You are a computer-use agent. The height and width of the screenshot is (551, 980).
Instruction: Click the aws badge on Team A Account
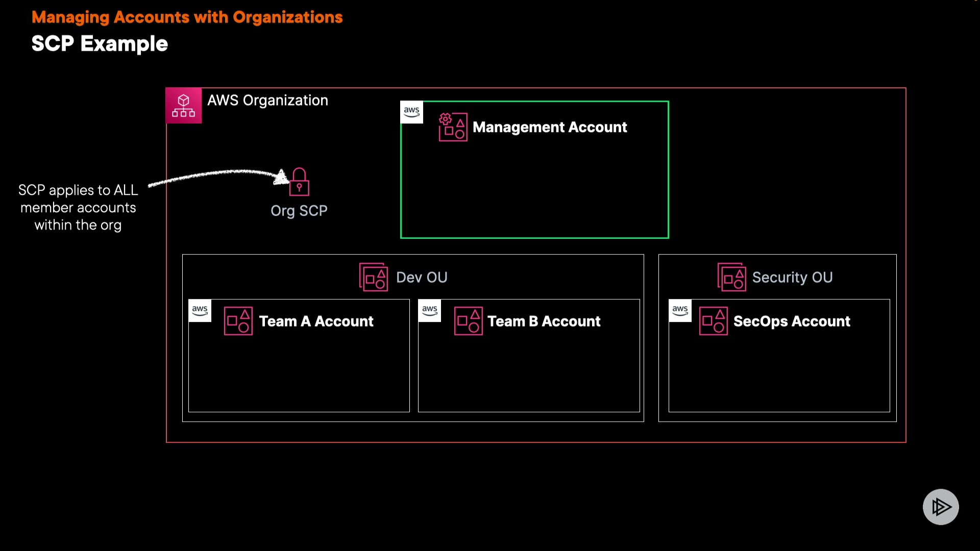point(200,310)
